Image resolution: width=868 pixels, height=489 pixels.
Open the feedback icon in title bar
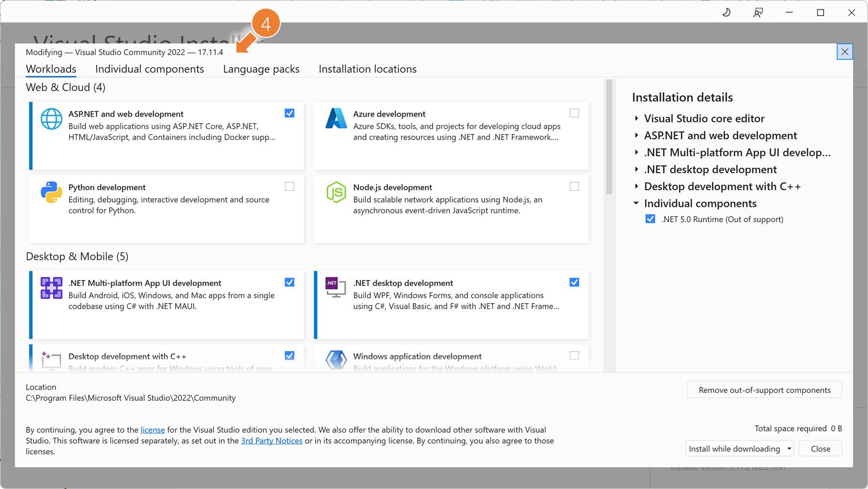click(x=758, y=12)
